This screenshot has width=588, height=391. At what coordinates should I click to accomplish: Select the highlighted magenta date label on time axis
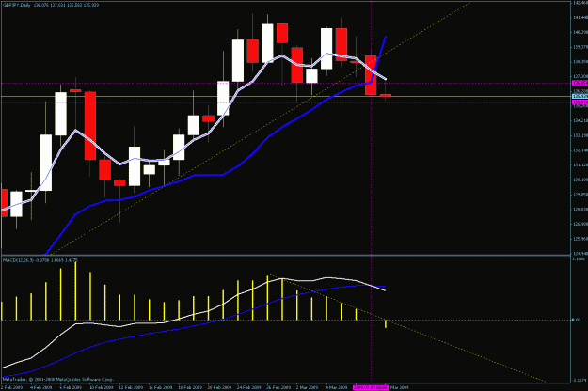click(x=371, y=387)
